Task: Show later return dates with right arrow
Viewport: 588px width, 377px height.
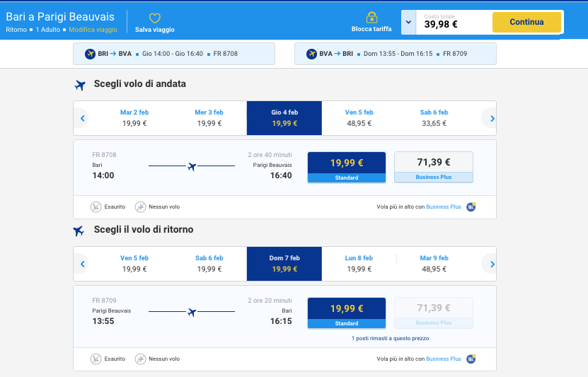Action: 488,264
